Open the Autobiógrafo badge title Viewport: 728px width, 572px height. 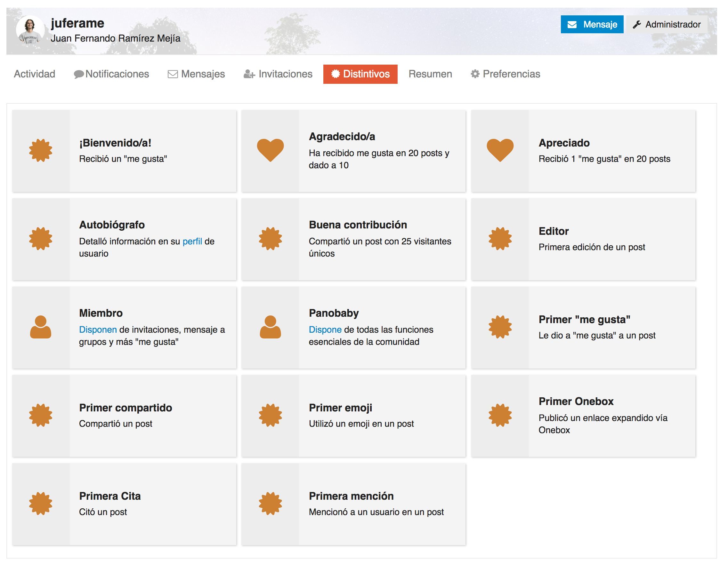(x=112, y=225)
